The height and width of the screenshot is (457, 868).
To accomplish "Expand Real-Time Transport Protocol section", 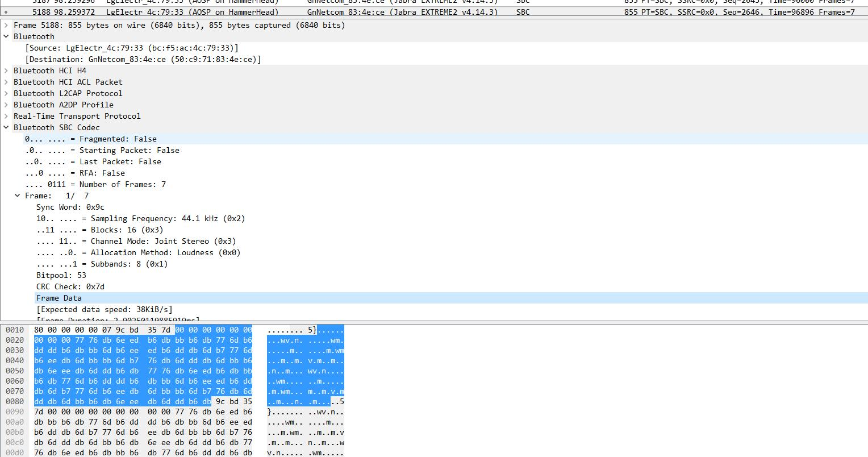I will click(x=6, y=116).
